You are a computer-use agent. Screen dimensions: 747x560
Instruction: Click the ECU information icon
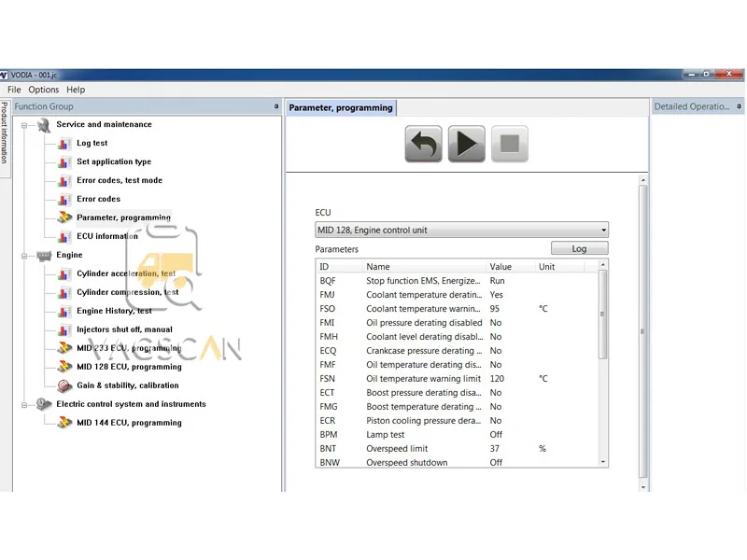[63, 236]
